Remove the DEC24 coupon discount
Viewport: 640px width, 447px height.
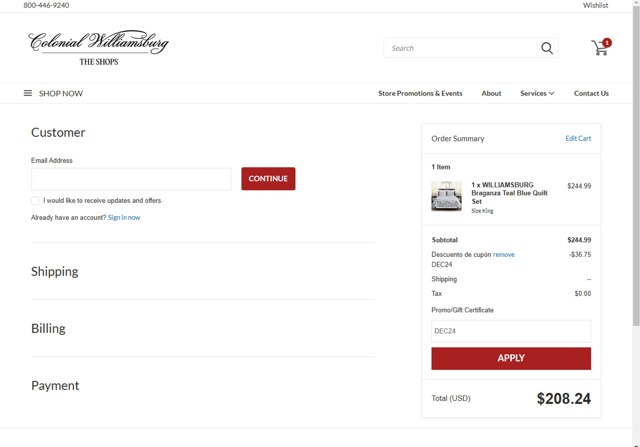click(504, 254)
